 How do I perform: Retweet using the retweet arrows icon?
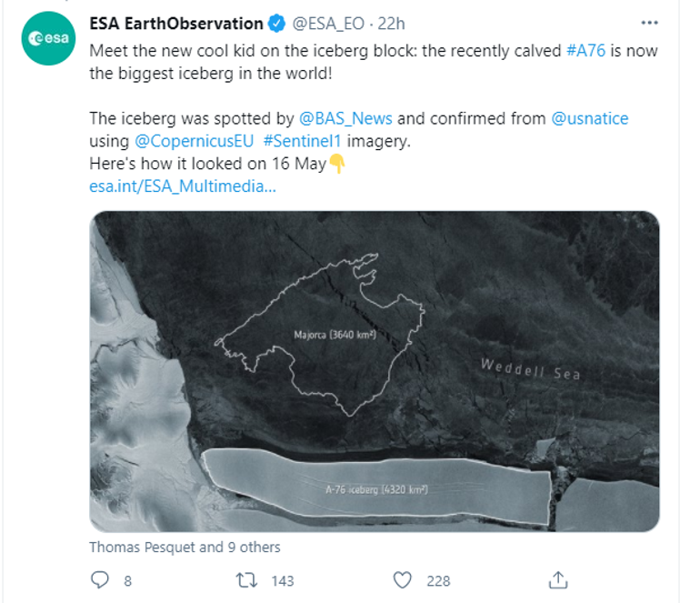coord(246,580)
